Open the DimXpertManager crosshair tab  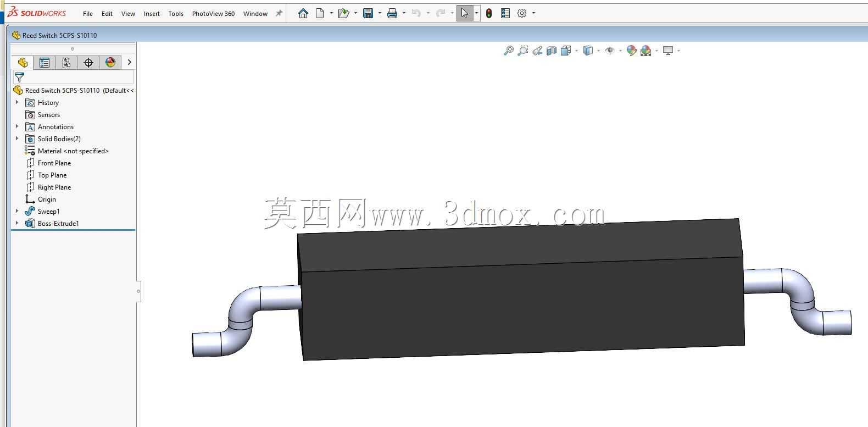pyautogui.click(x=88, y=63)
